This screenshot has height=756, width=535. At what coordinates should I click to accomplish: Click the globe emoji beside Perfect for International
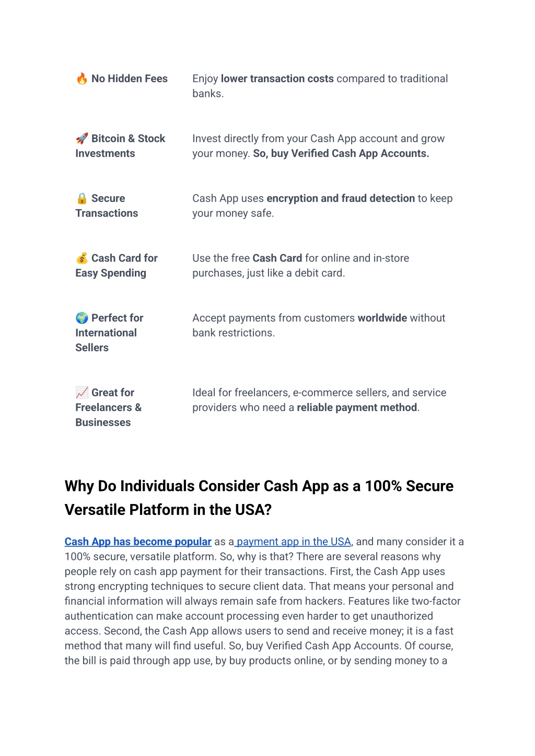[82, 318]
